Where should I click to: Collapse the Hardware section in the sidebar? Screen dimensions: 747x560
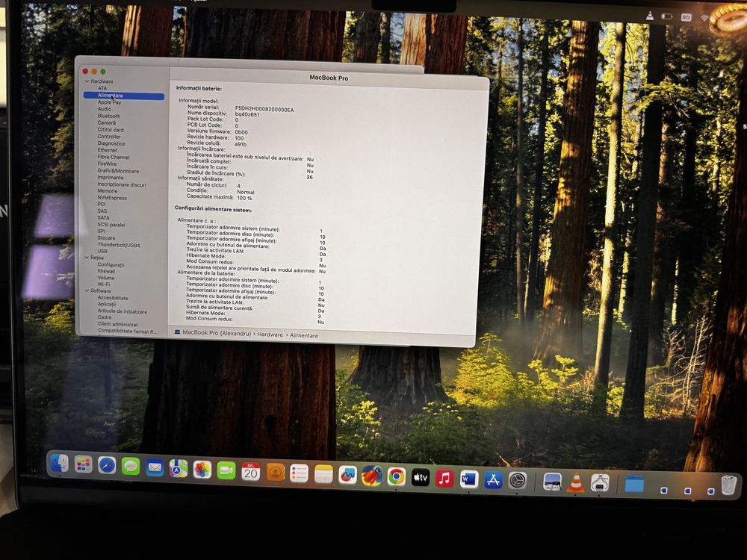(x=87, y=81)
